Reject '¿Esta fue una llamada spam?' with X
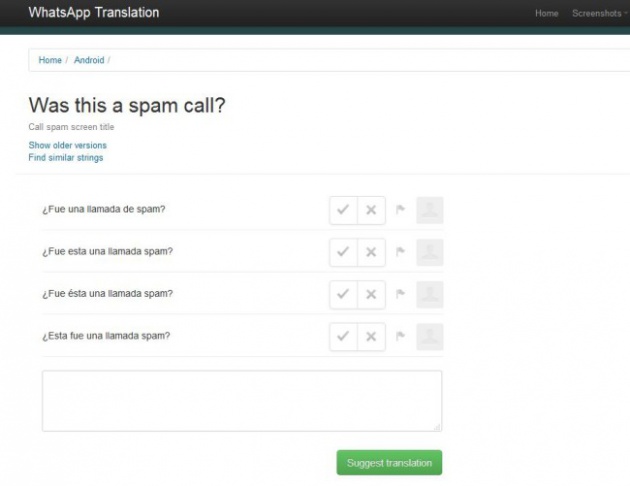The image size is (630, 486). (371, 336)
